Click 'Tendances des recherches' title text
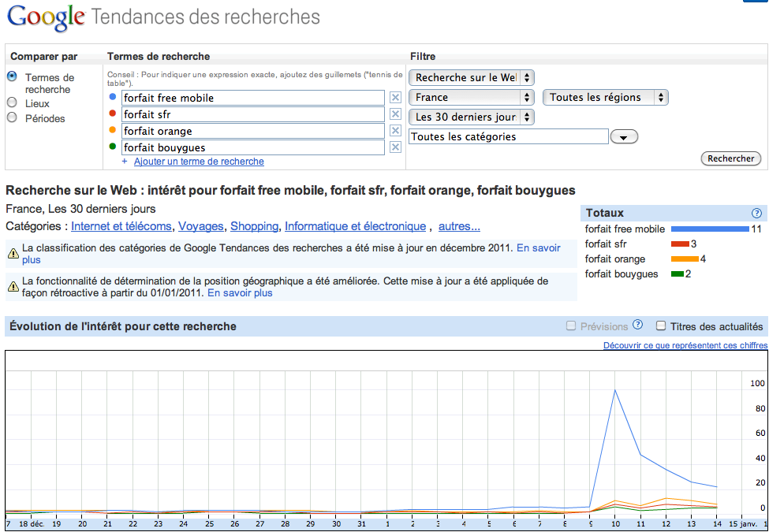Screen dimensions: 769x532 [206, 17]
